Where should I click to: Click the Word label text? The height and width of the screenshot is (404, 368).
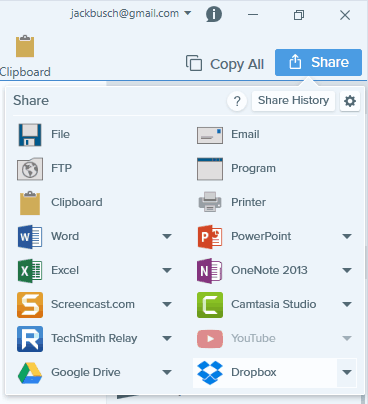pos(65,236)
